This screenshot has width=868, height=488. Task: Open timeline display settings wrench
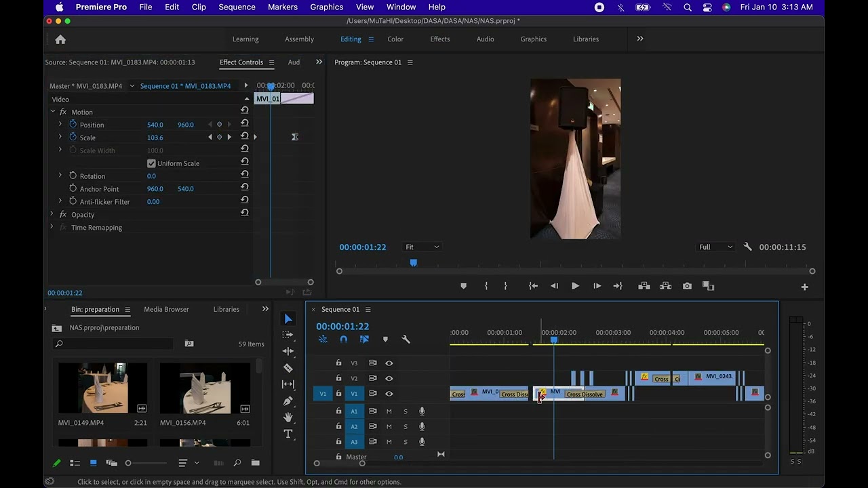point(406,340)
